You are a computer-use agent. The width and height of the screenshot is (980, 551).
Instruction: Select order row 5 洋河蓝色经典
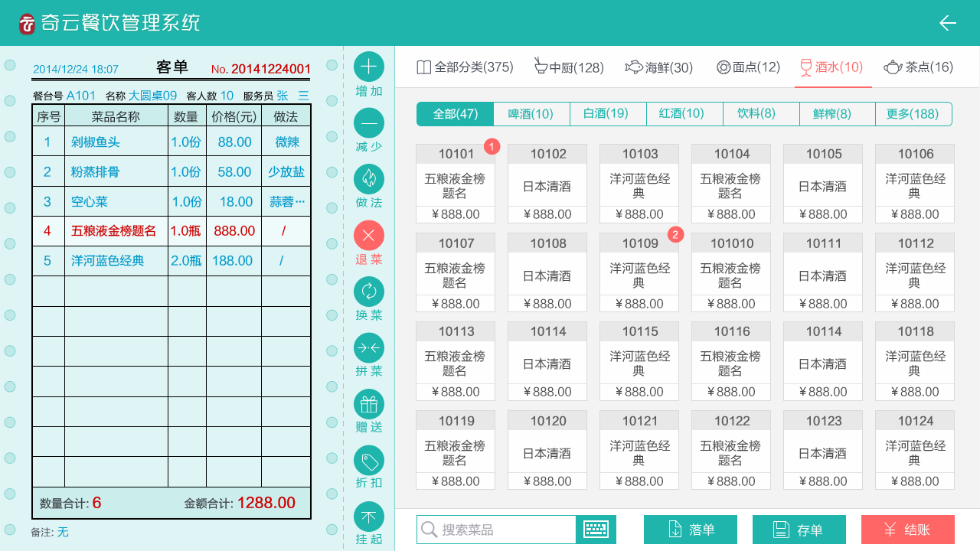(171, 261)
